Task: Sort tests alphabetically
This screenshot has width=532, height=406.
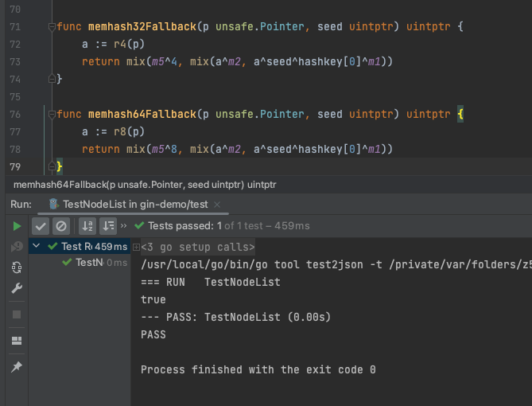Action: tap(87, 226)
